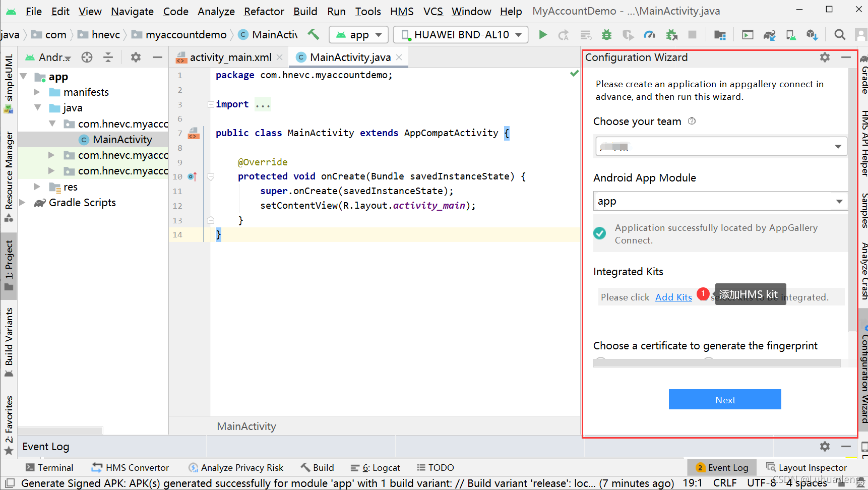868x490 pixels.
Task: Open the Refactor menu
Action: 264,11
